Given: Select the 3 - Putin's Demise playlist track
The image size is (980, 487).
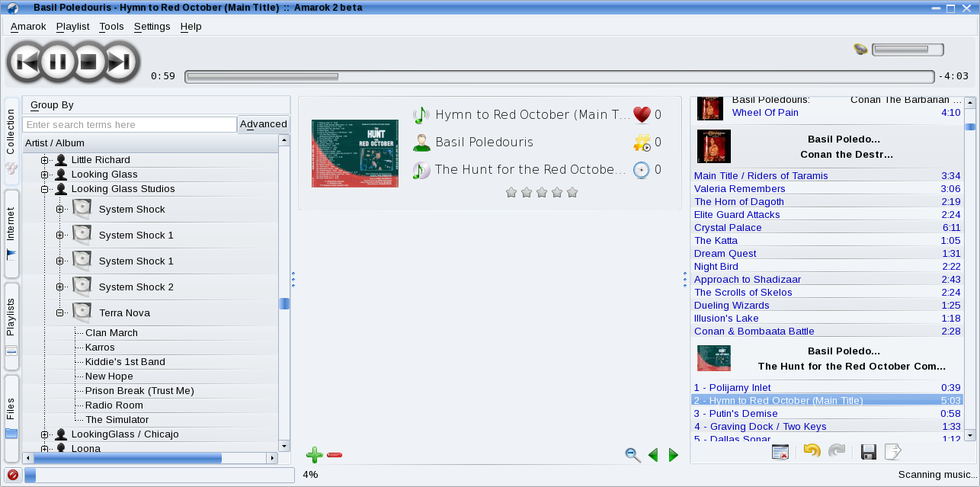Looking at the screenshot, I should pos(827,414).
